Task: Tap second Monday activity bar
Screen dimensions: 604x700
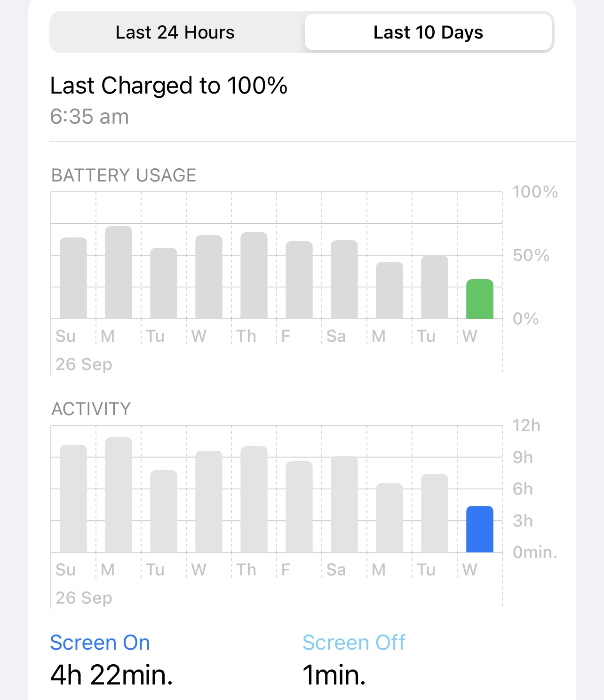Action: pos(389,518)
